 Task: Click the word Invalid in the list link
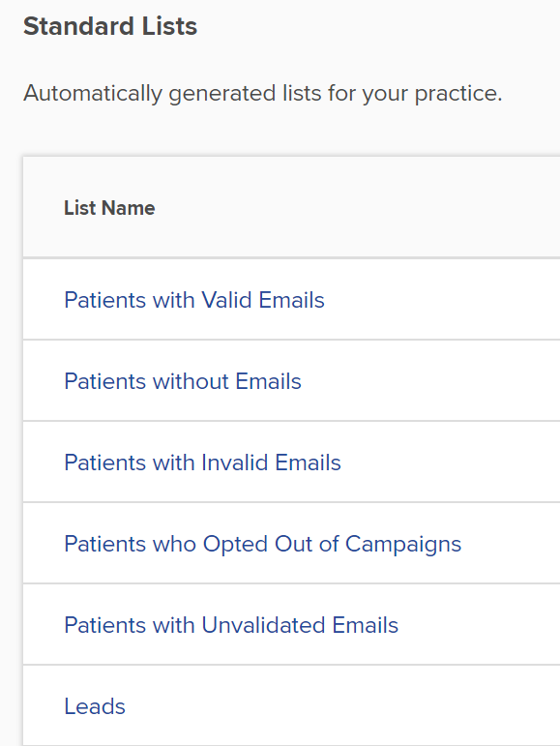(x=235, y=463)
